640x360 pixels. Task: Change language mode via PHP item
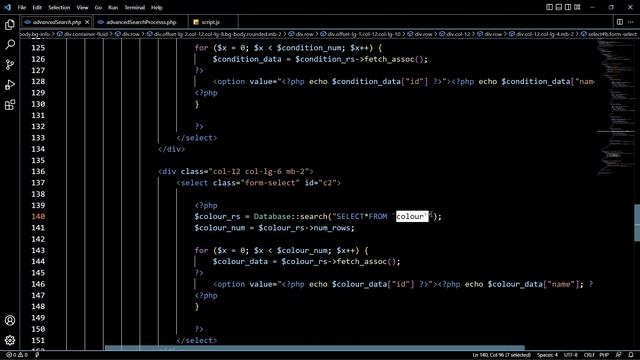[604, 355]
